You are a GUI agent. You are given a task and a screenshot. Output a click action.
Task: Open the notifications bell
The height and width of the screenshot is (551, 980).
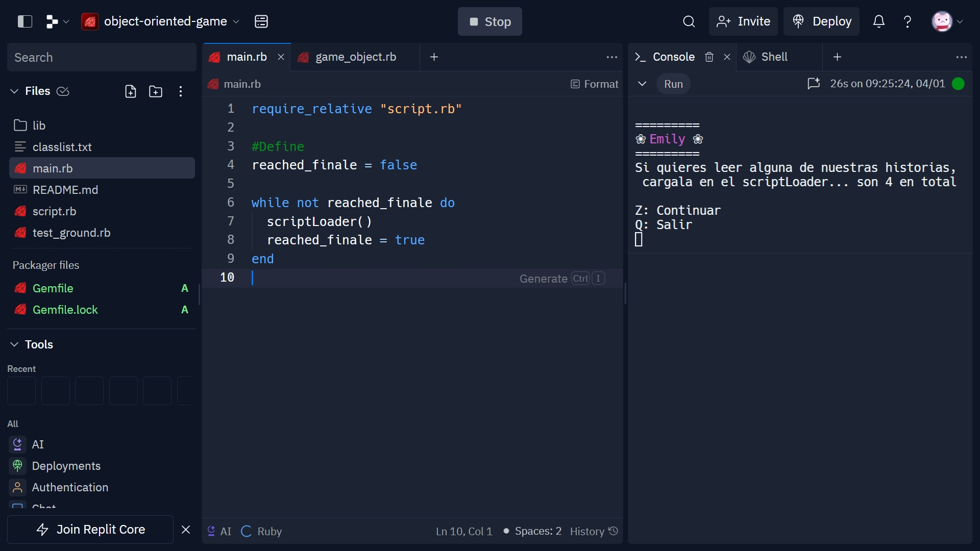(878, 21)
